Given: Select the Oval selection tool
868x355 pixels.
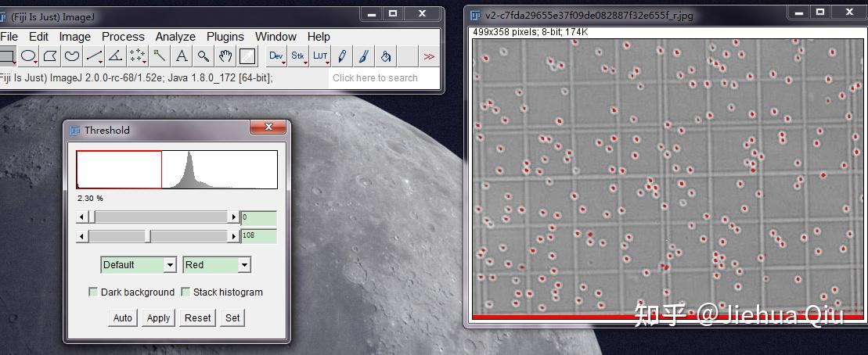Looking at the screenshot, I should [28, 56].
